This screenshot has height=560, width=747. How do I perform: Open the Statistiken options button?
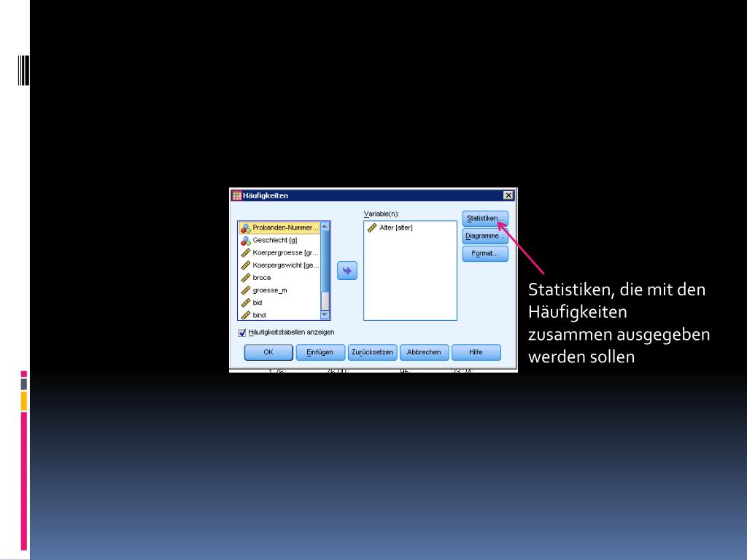point(485,219)
